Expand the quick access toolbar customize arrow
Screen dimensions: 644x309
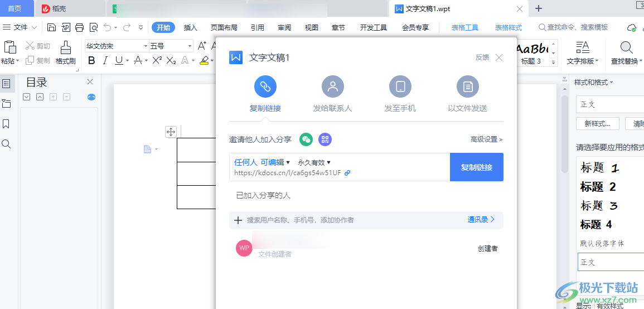(x=141, y=27)
